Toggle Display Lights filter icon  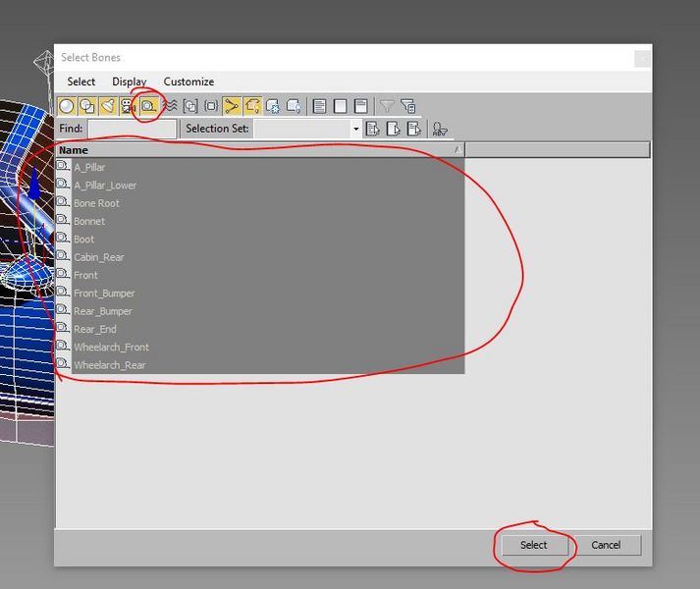coord(108,106)
